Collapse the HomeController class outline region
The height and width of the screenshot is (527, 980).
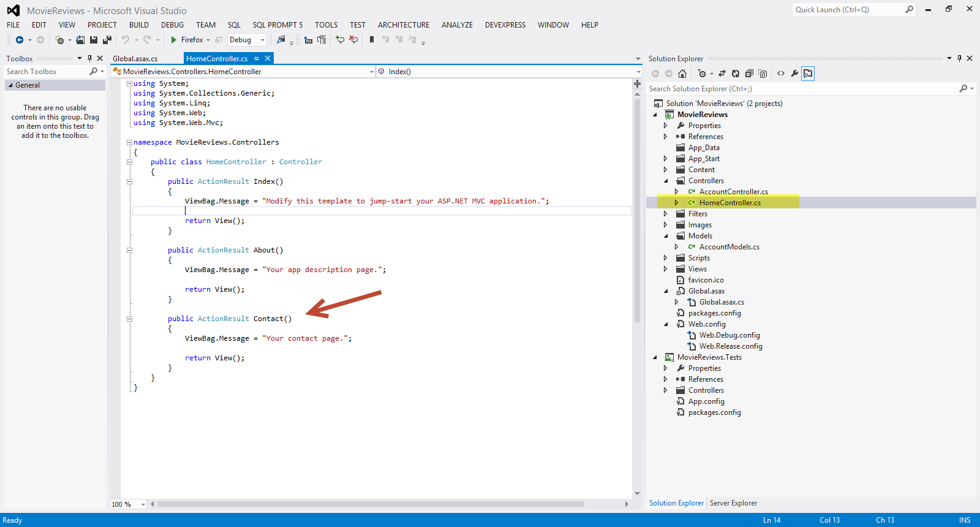coord(129,162)
